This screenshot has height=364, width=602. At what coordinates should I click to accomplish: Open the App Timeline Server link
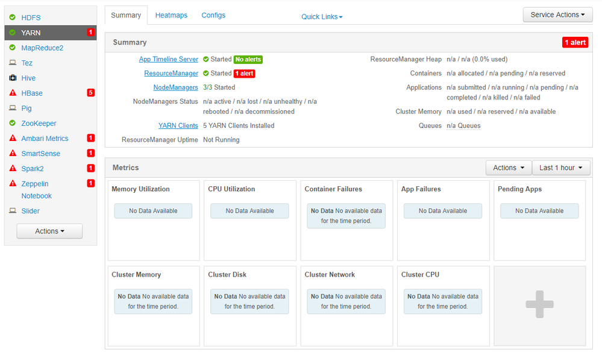pos(169,60)
